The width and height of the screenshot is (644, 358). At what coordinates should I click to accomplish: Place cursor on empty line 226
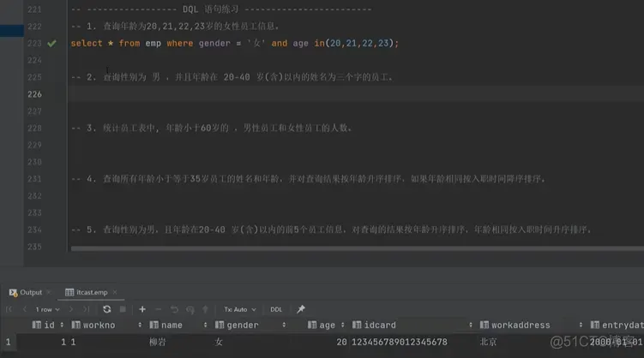coord(356,94)
